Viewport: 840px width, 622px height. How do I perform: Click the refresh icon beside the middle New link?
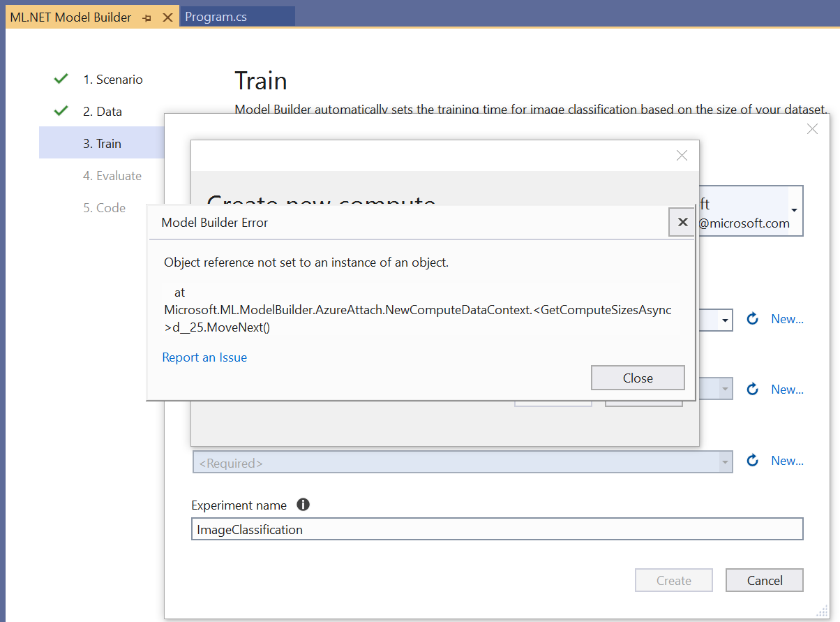(x=752, y=390)
